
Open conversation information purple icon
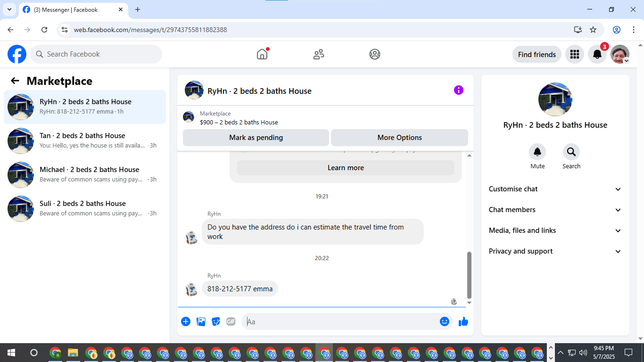pos(459,90)
